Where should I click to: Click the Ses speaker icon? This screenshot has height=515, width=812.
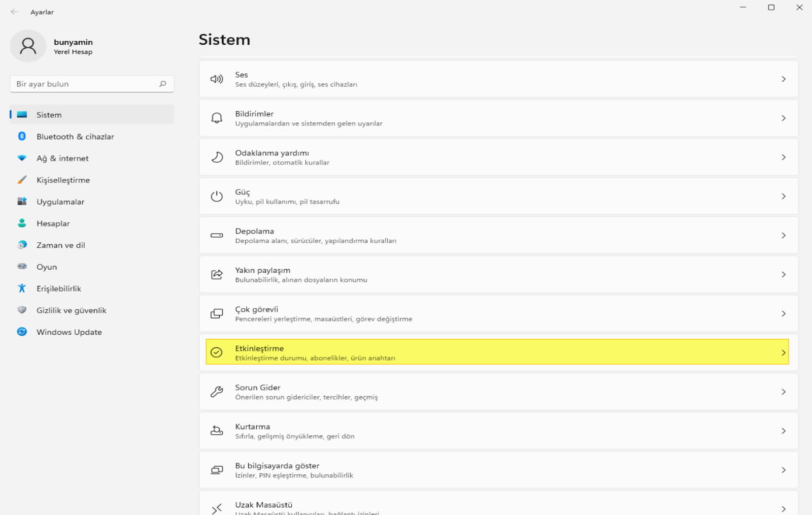click(x=217, y=79)
